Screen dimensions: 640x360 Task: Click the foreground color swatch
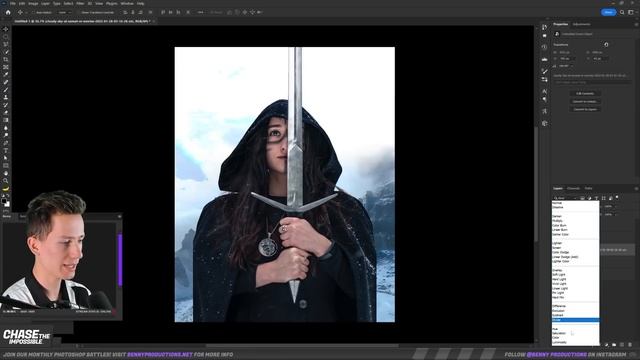(4, 201)
